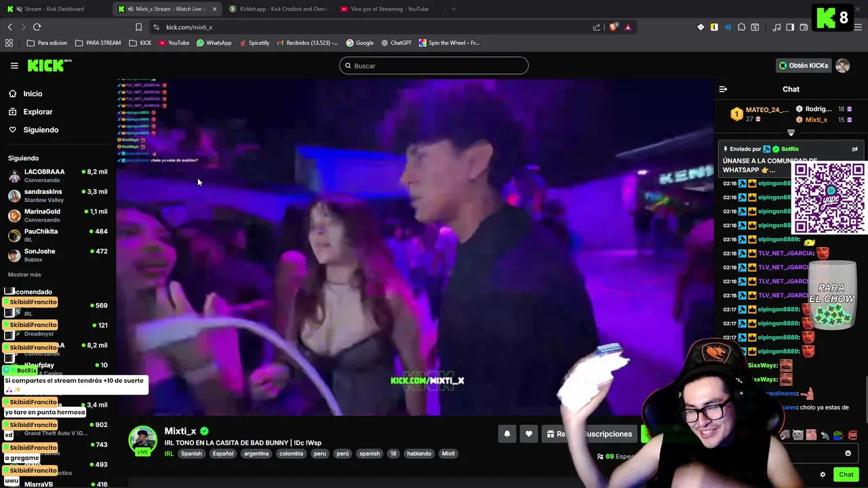
Task: Show the browser sidebar panel icon
Action: click(790, 27)
